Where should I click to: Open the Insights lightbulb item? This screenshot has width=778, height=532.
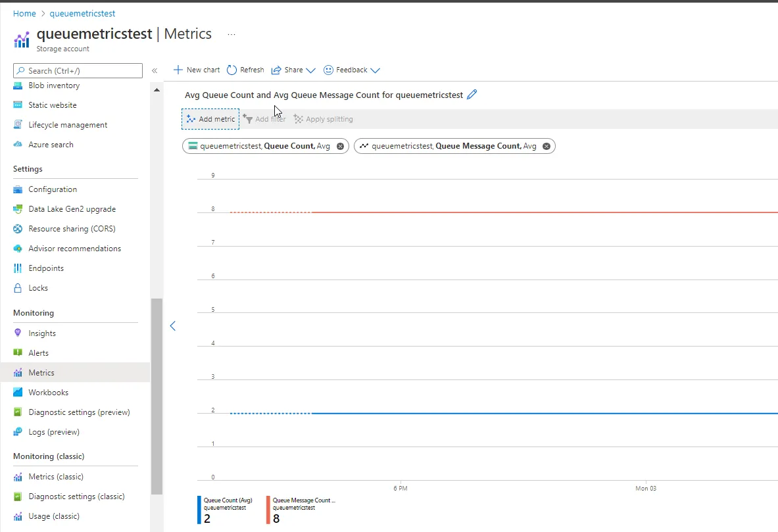(x=18, y=333)
